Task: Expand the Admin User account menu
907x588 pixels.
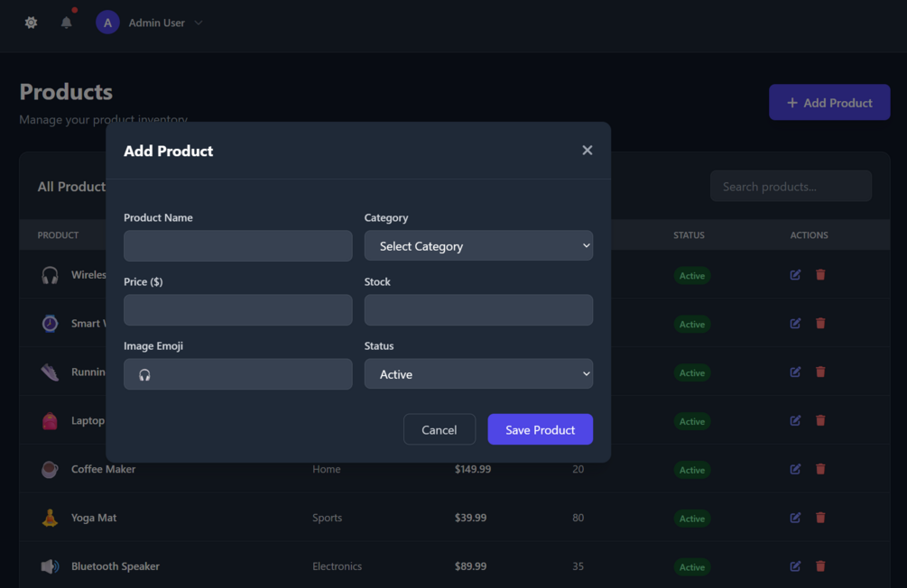Action: pos(199,23)
